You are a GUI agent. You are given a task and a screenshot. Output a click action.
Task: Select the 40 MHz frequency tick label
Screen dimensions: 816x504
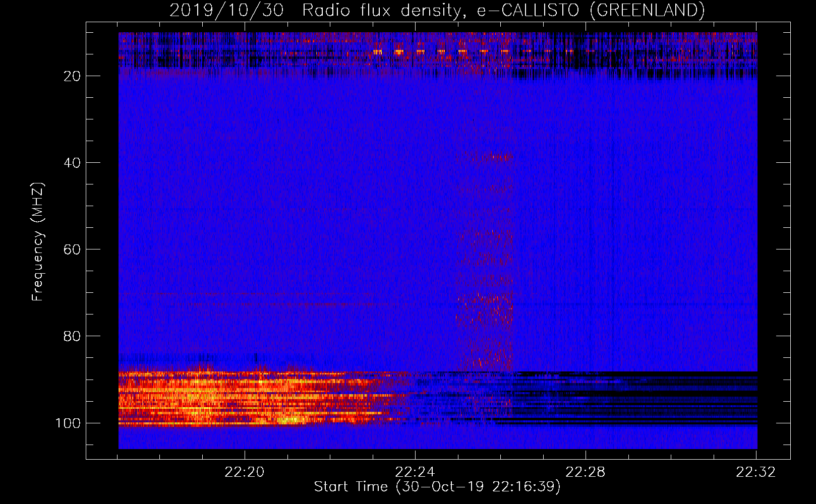[72, 163]
